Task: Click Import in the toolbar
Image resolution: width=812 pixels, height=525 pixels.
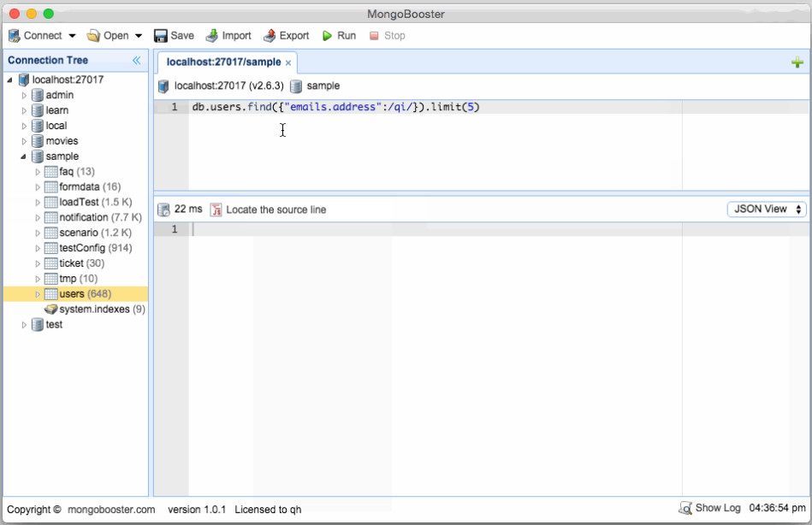Action: (228, 36)
